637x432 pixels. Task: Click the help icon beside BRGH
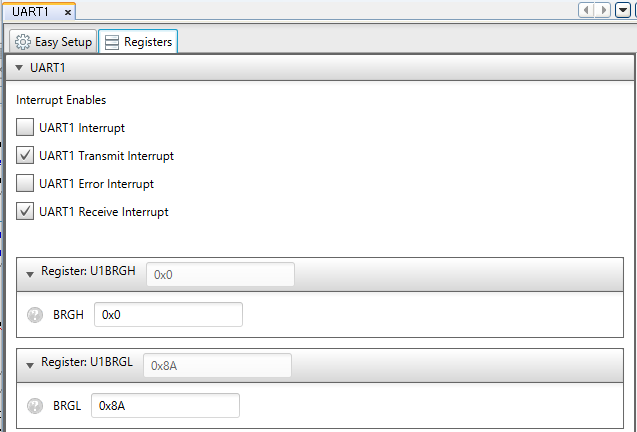[36, 315]
